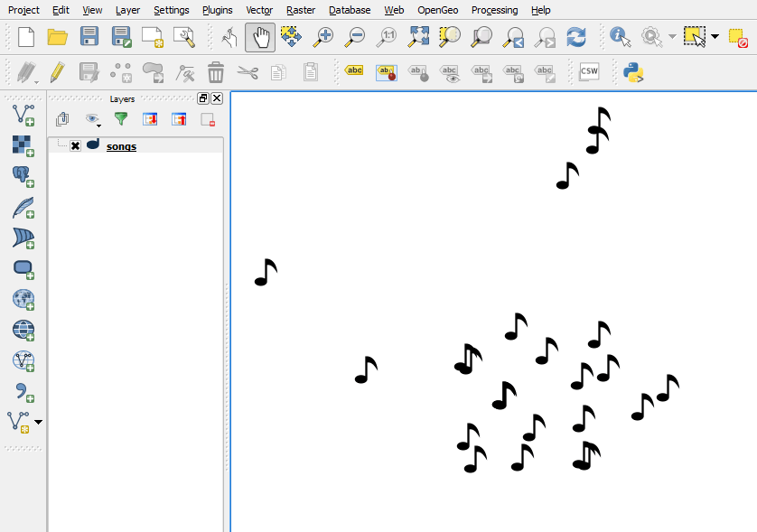This screenshot has width=757, height=532.
Task: Toggle the layer filter funnel in Layers panel
Action: click(120, 119)
